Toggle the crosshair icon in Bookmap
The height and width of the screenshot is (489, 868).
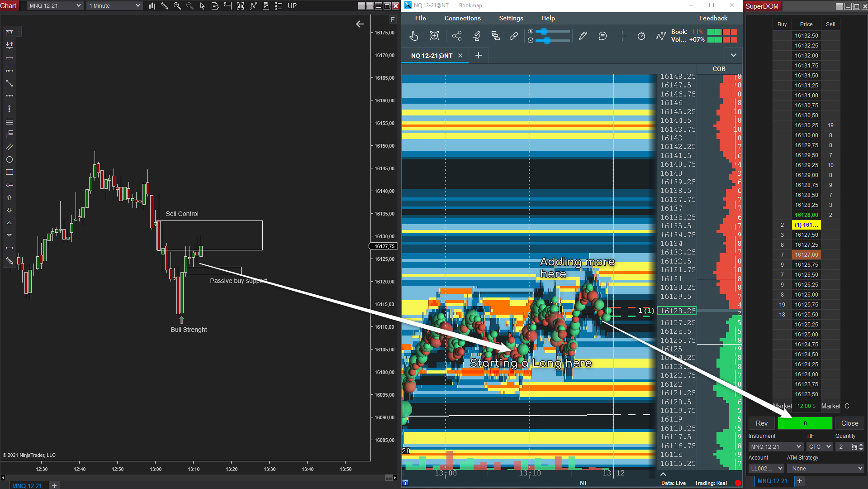(x=622, y=36)
